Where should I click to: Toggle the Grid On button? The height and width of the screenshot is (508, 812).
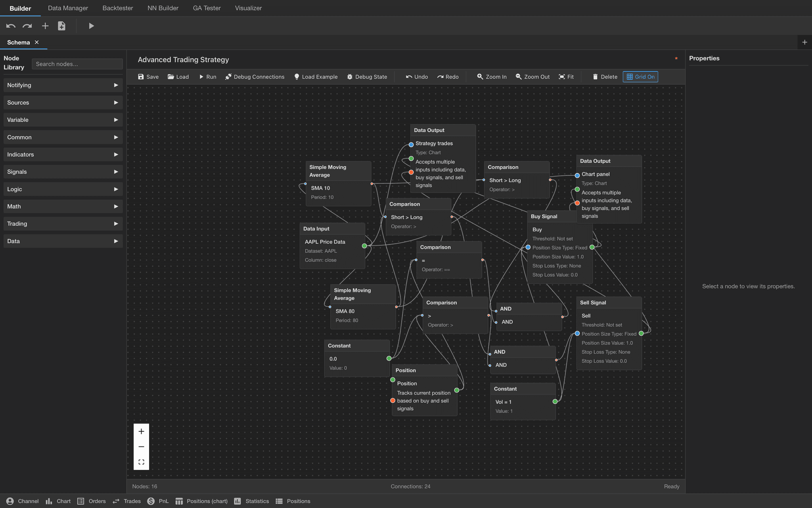click(x=640, y=77)
